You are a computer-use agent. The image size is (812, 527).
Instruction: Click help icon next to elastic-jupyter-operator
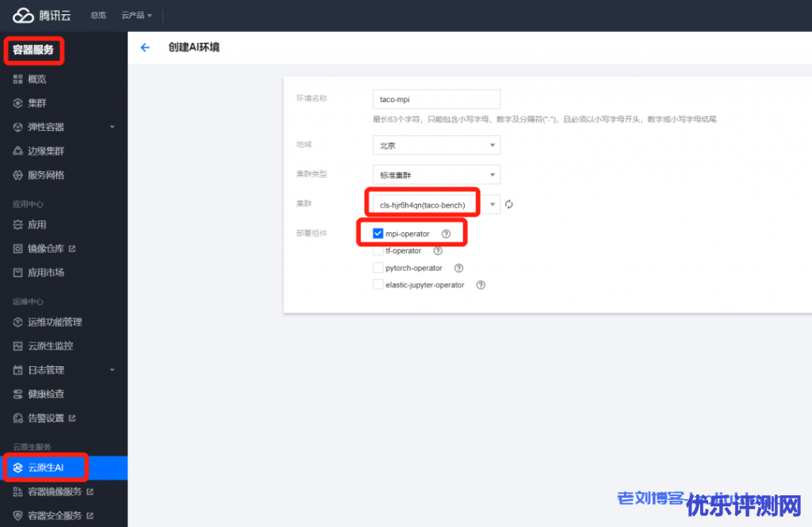(481, 285)
